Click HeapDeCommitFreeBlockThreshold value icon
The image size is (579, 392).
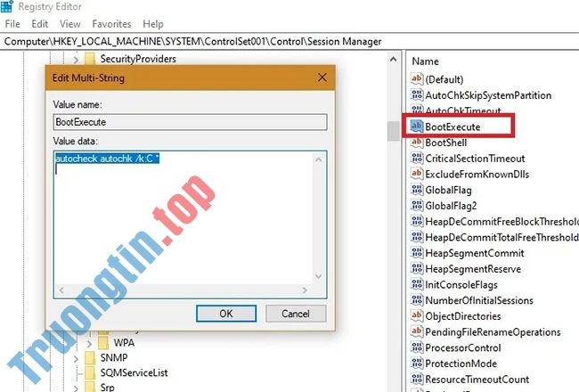(x=417, y=221)
